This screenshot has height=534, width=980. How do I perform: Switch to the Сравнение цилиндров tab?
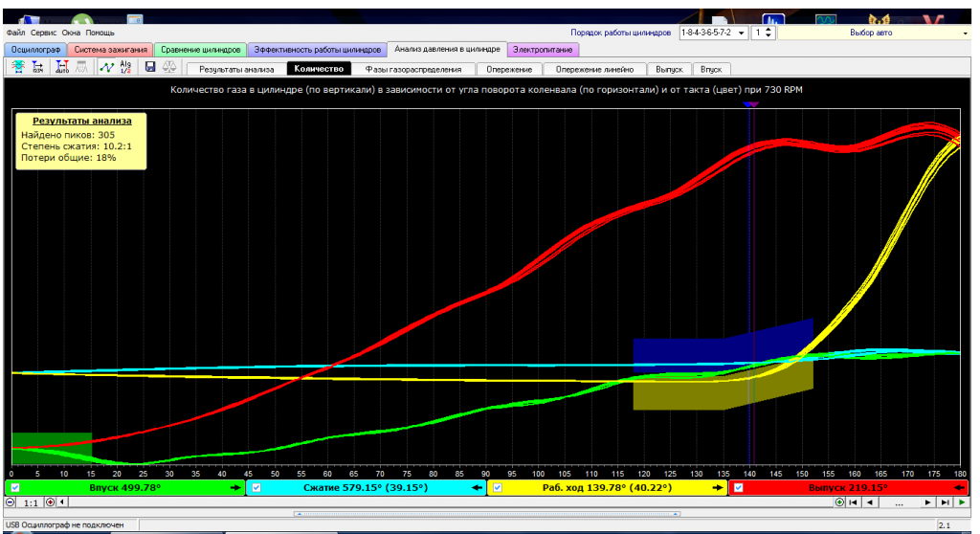(200, 50)
